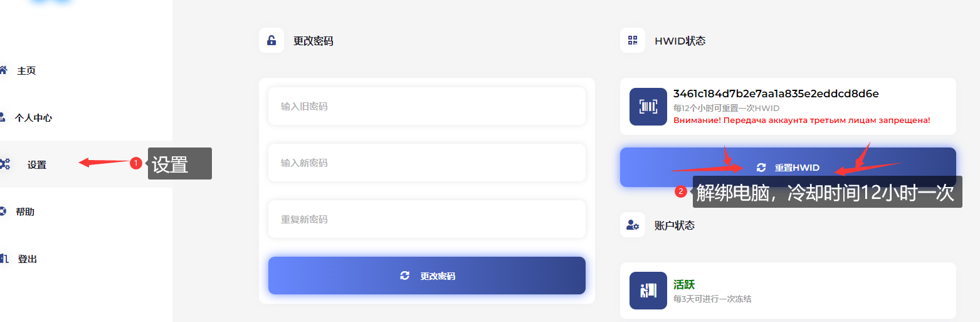Viewport: 980px width, 322px height.
Task: Click the account status icon beside 活跃
Action: point(648,291)
